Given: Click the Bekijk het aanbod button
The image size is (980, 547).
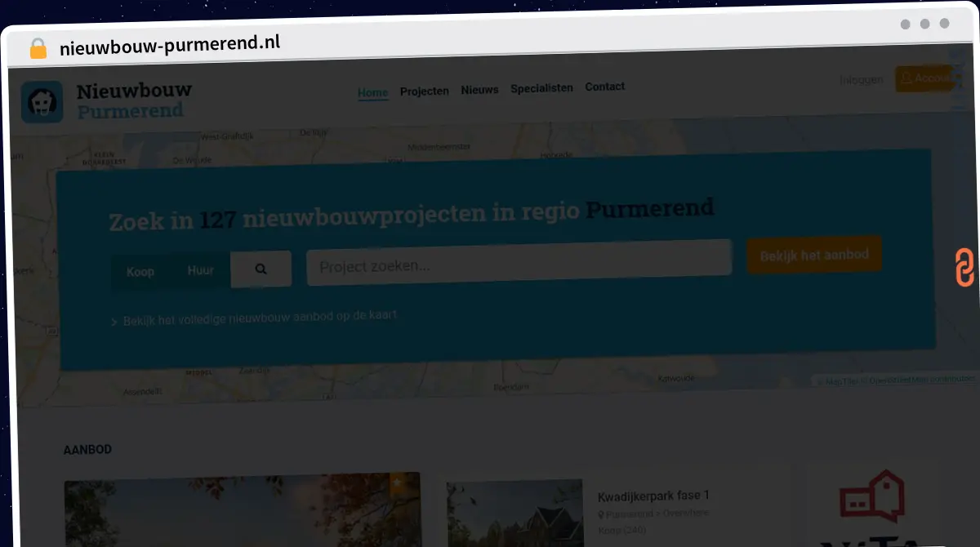Looking at the screenshot, I should click(814, 256).
